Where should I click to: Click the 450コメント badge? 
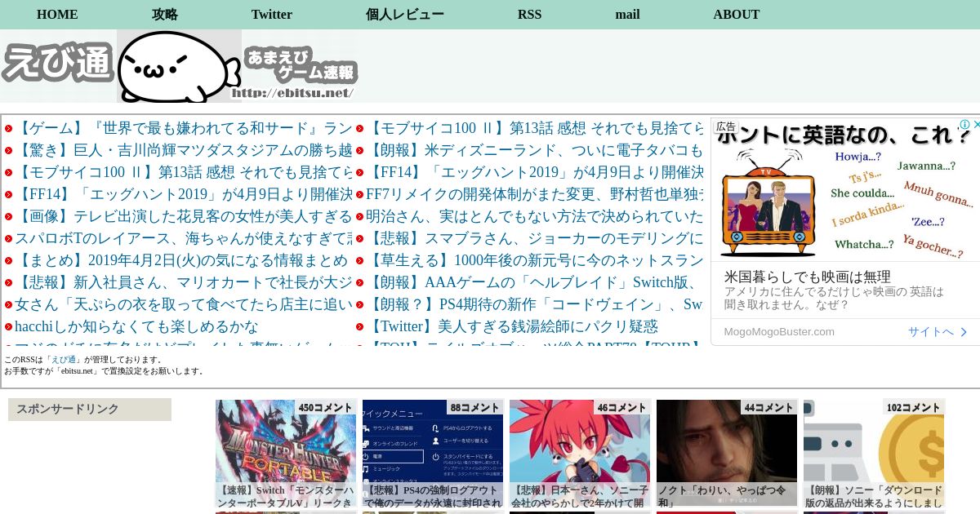pos(326,407)
